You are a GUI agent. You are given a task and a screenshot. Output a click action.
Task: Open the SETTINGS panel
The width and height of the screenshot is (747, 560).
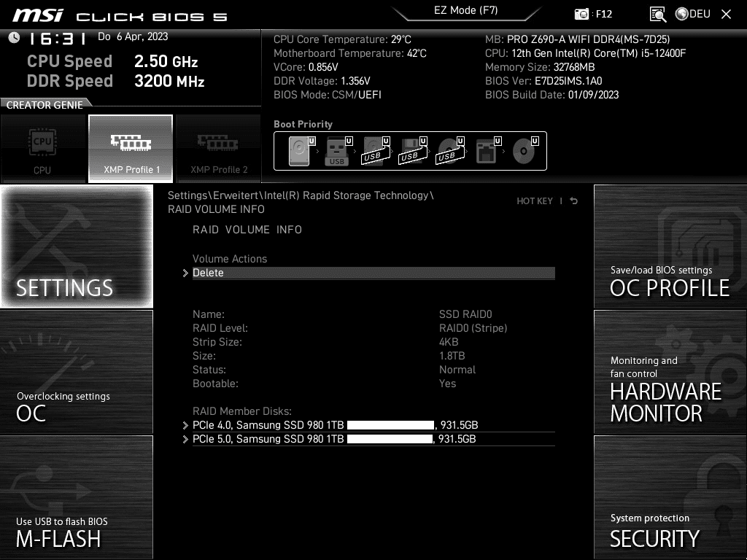pyautogui.click(x=77, y=246)
